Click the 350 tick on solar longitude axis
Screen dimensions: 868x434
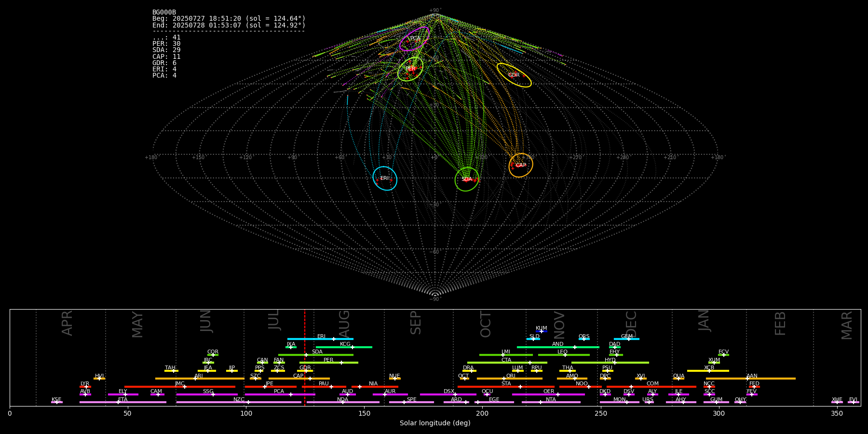coord(837,413)
